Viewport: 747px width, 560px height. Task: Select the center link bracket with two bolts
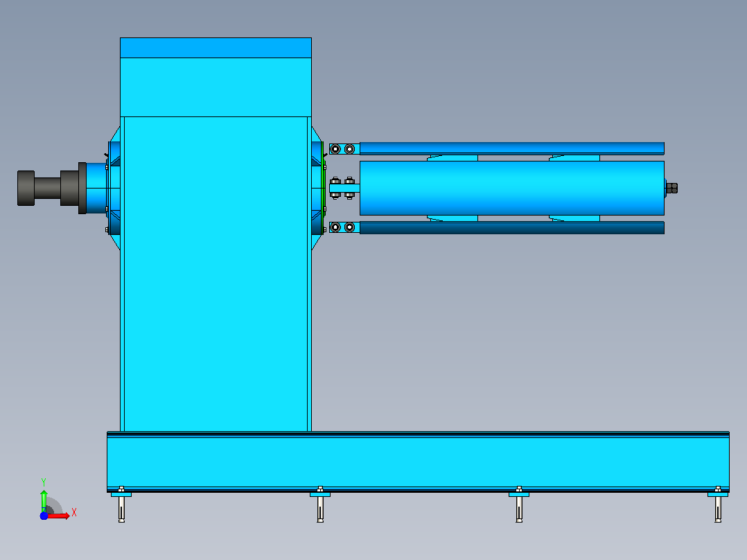(344, 189)
